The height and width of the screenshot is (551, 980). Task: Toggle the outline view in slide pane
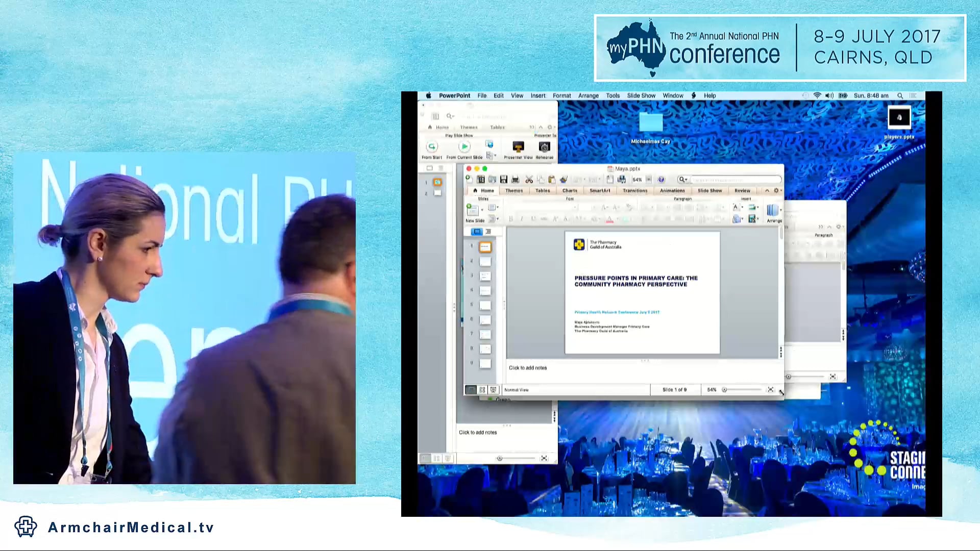tap(488, 232)
